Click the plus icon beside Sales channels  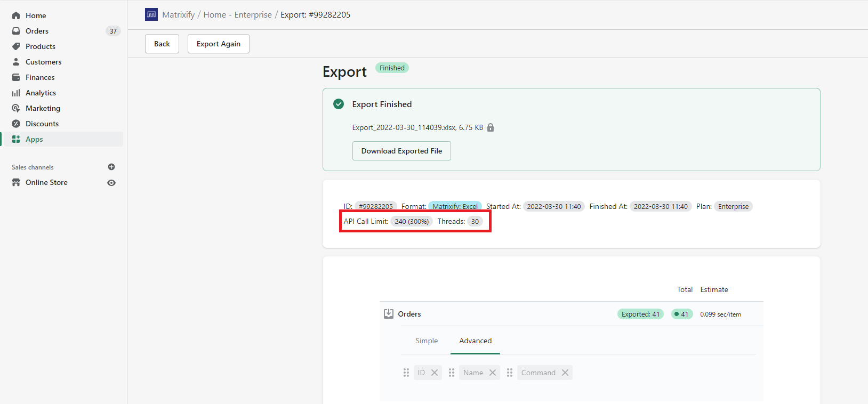point(111,167)
